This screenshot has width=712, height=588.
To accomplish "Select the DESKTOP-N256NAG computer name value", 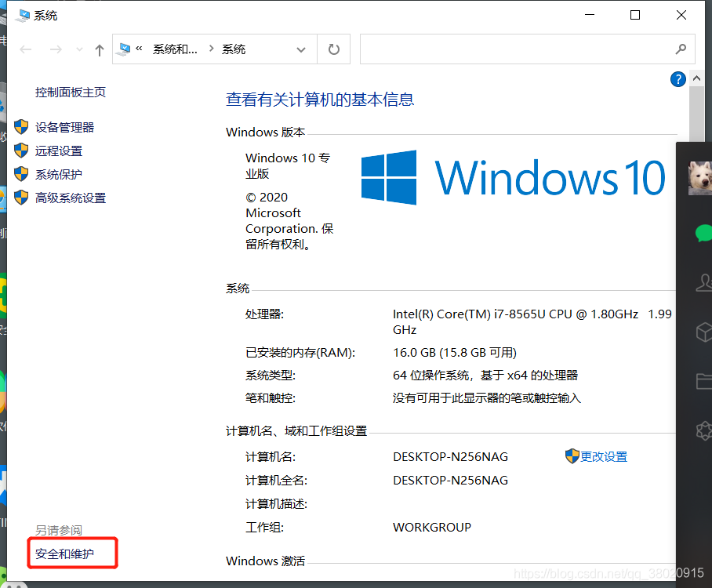I will pos(450,456).
